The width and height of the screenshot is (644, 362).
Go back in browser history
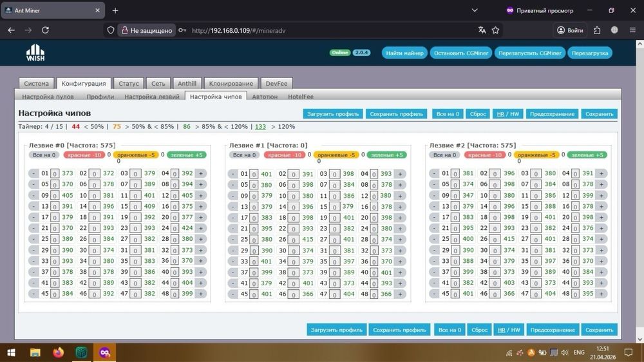tap(11, 30)
